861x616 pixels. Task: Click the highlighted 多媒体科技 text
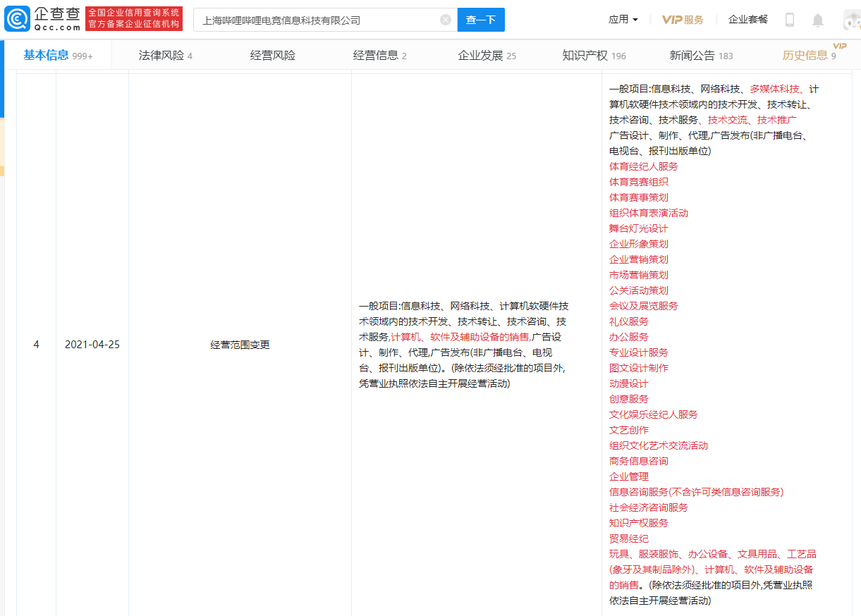pyautogui.click(x=774, y=89)
